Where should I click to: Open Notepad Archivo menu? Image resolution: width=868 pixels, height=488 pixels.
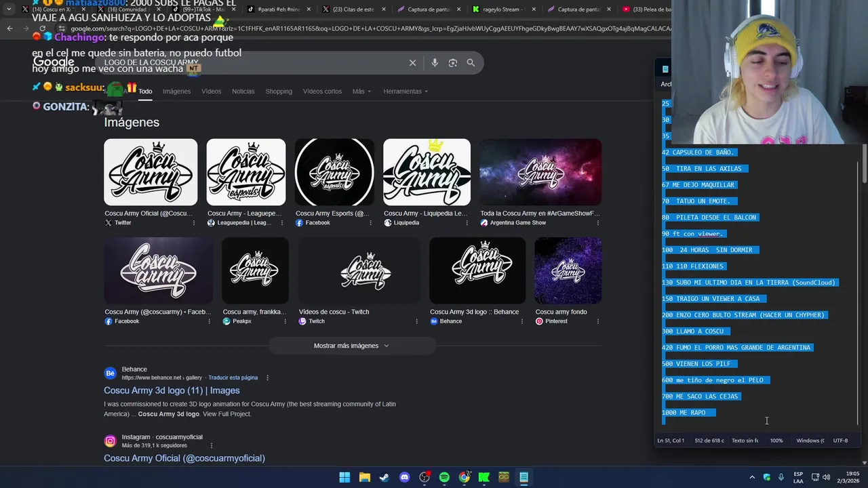pyautogui.click(x=666, y=84)
